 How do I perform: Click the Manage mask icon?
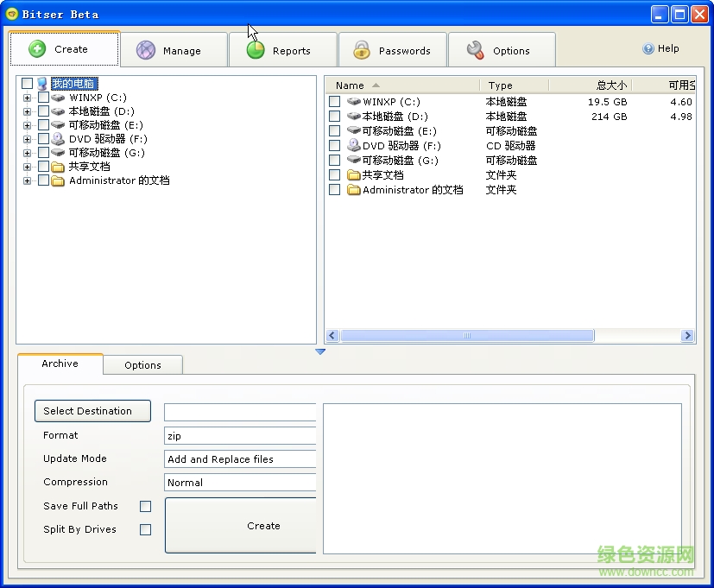point(144,49)
